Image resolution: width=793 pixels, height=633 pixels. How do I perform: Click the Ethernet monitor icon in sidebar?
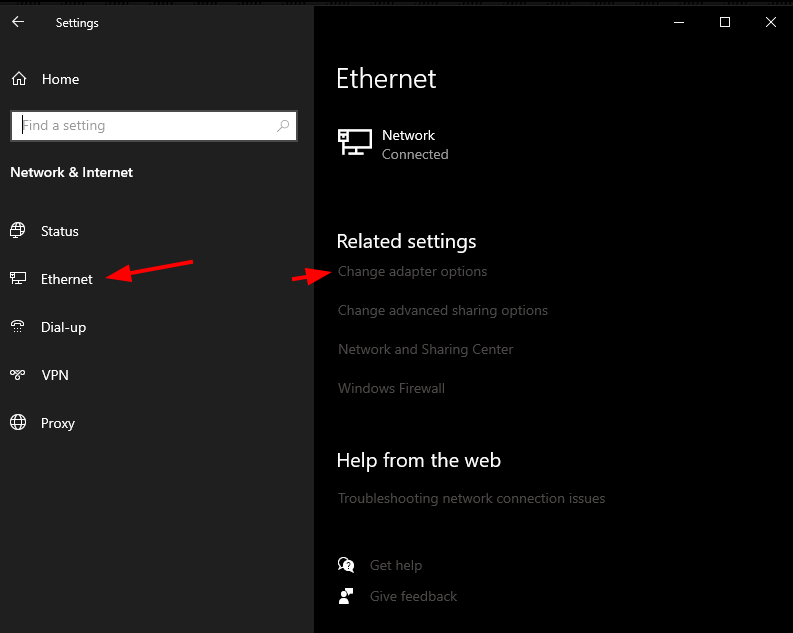18,278
